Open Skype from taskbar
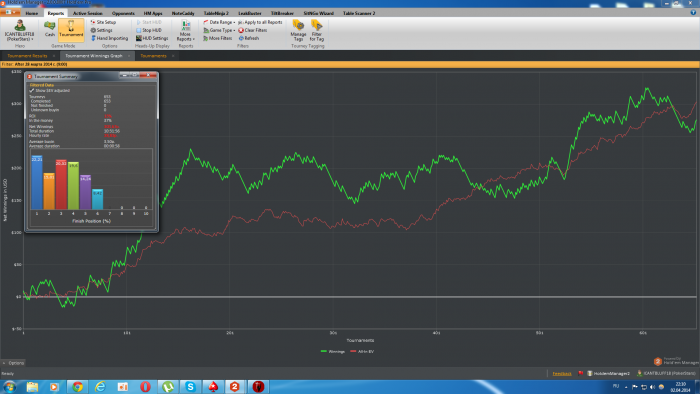This screenshot has height=394, width=700. (191, 386)
